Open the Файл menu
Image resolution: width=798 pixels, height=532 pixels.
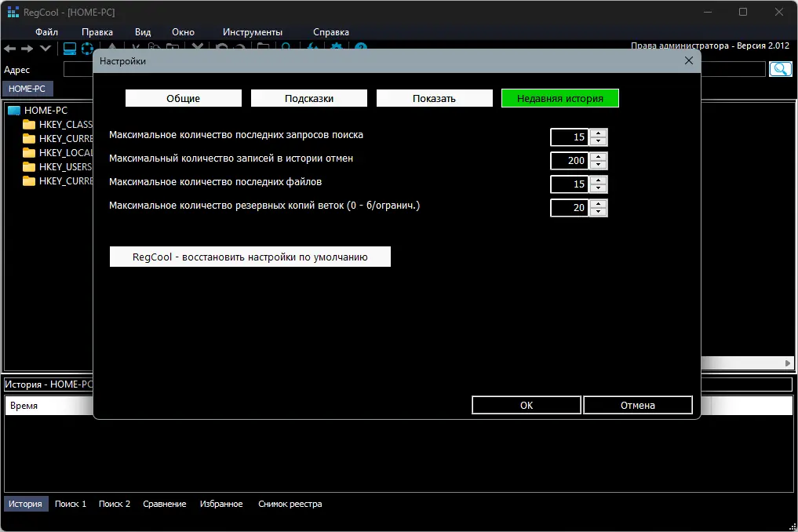46,32
